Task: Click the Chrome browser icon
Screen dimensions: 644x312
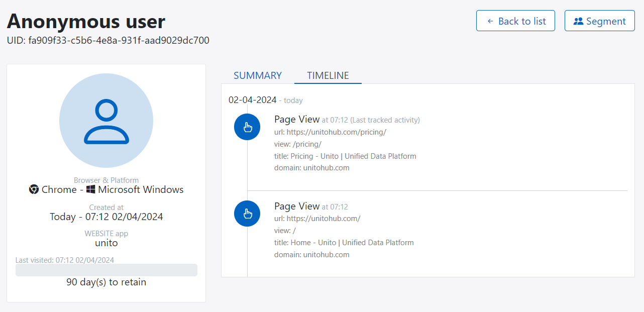Action: tap(34, 189)
